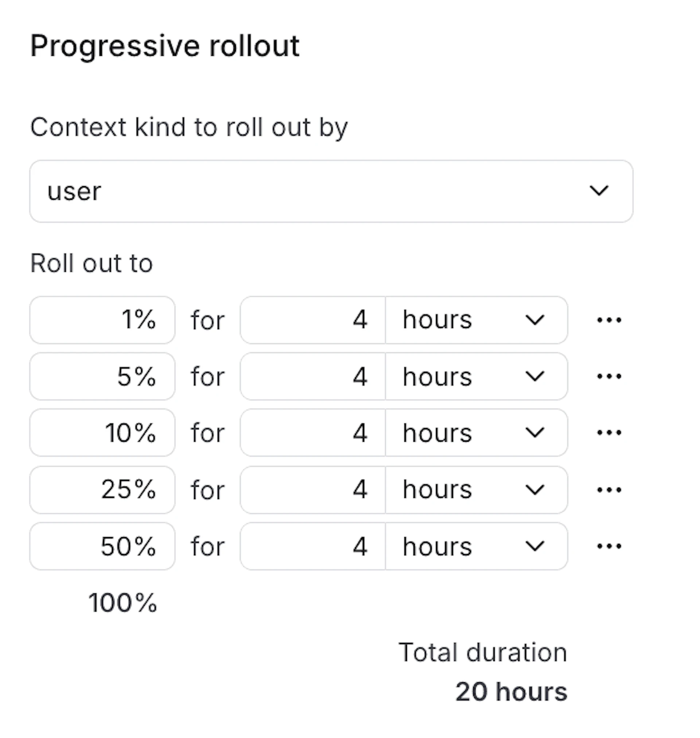Viewport: 700px width, 738px height.
Task: Open more options for the 1% step
Action: point(609,320)
